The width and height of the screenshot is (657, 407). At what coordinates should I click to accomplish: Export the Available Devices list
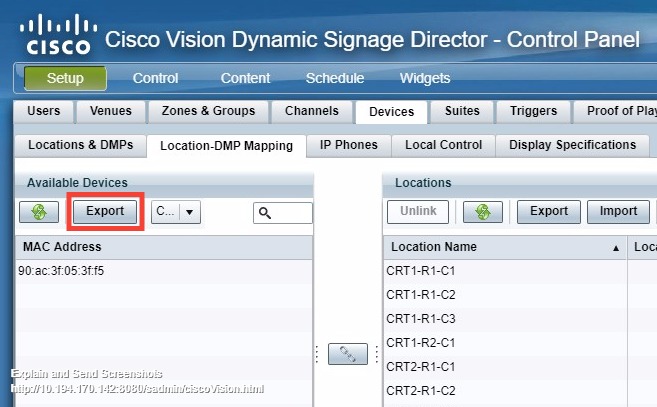tap(105, 212)
